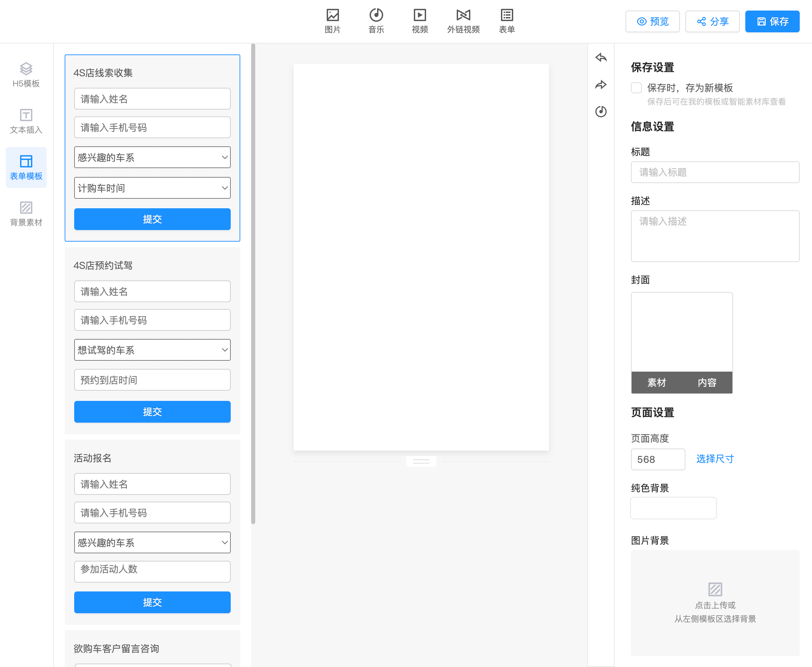Click the redo arrow icon

[x=601, y=84]
